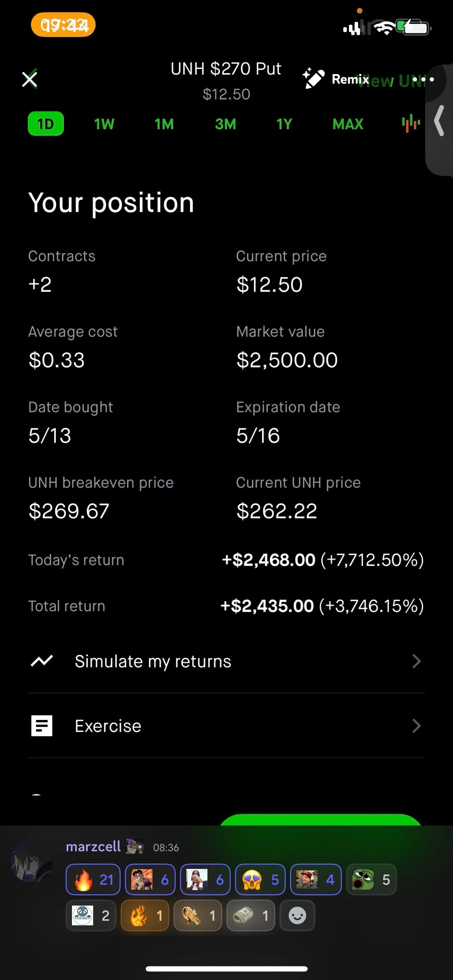This screenshot has width=453, height=980.
Task: Toggle the Pepe frog reaction with 5
Action: pos(371,879)
